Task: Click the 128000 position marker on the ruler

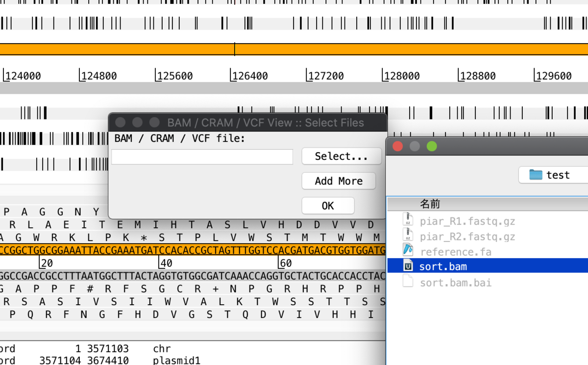Action: [401, 76]
